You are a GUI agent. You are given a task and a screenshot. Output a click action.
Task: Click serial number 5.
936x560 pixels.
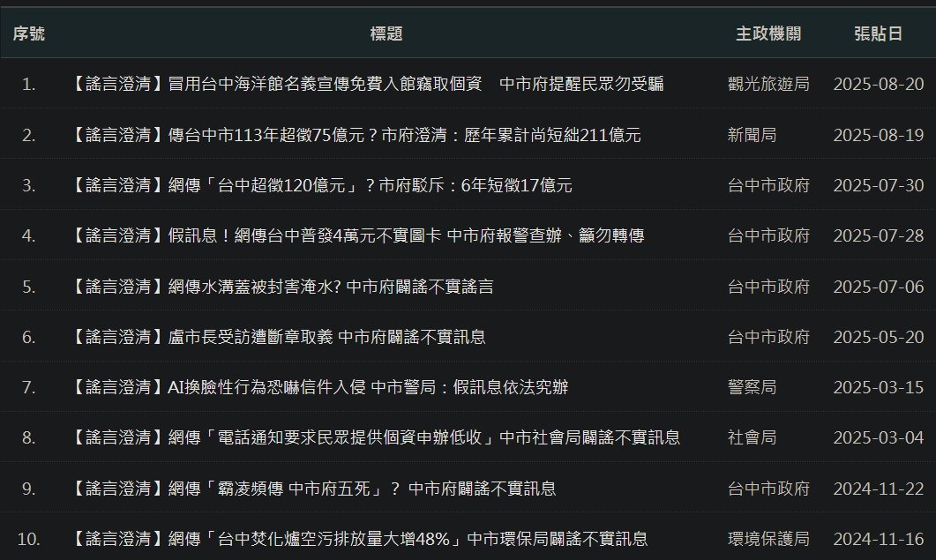point(28,287)
